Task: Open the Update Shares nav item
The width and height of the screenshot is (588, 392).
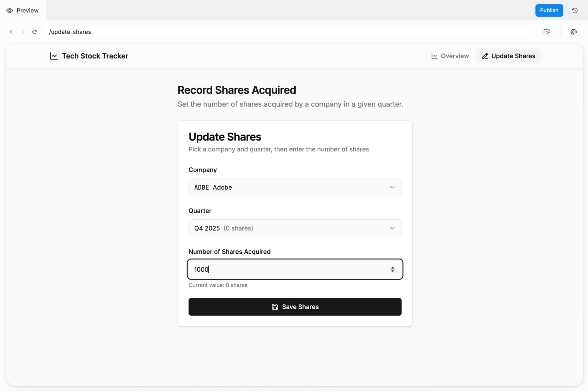Action: coord(508,56)
